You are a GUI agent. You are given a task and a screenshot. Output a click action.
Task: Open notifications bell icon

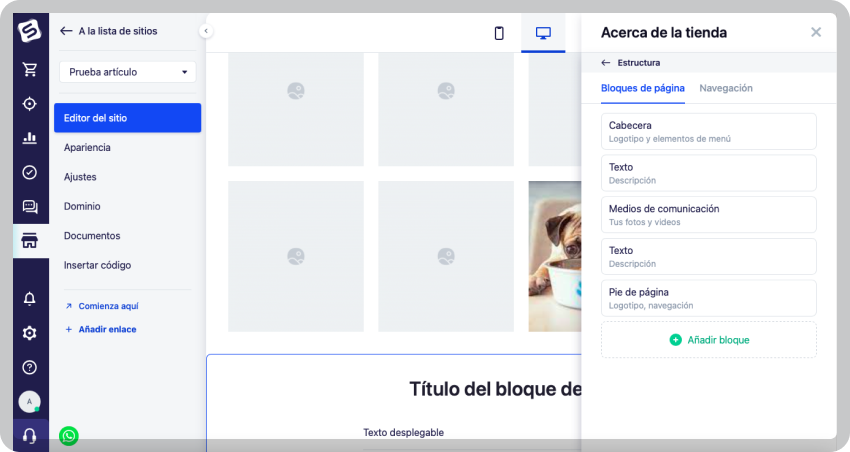pos(30,299)
